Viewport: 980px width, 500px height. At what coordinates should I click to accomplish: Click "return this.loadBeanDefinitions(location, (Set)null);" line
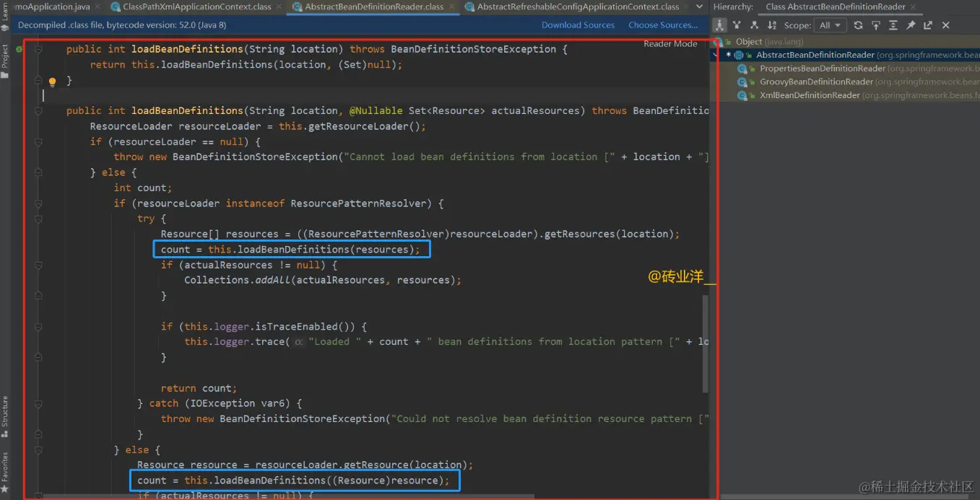click(246, 65)
